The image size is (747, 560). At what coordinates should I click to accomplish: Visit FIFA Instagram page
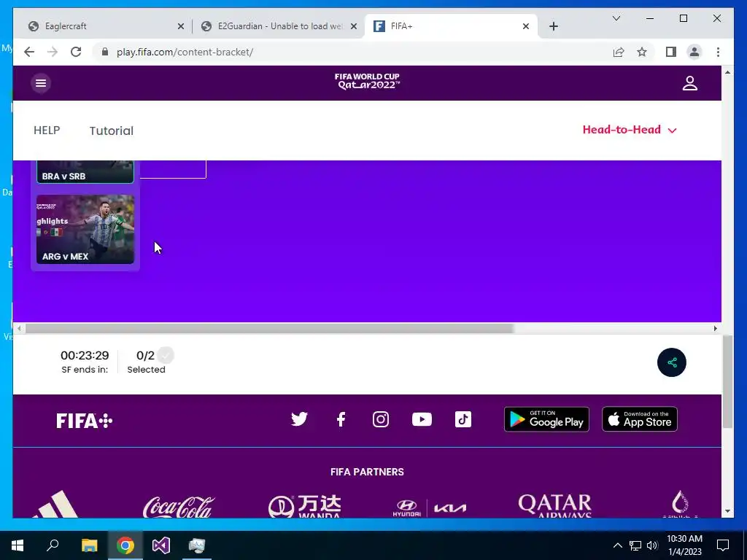click(x=381, y=419)
